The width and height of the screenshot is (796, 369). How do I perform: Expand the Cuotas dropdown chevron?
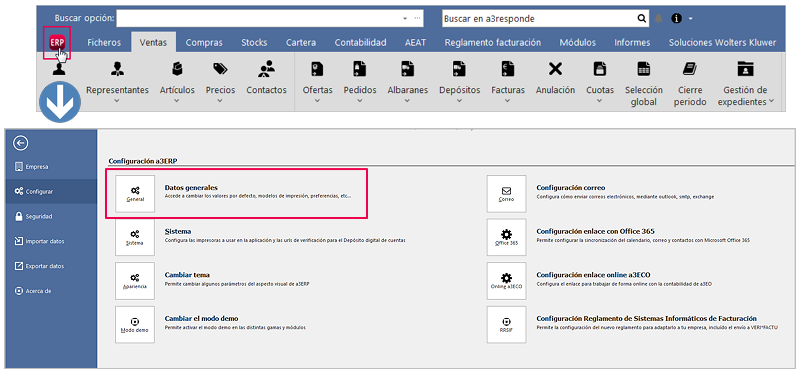[600, 100]
